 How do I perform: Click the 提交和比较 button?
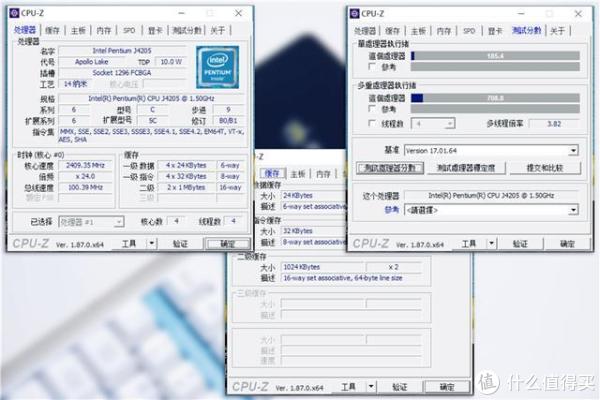click(x=545, y=168)
